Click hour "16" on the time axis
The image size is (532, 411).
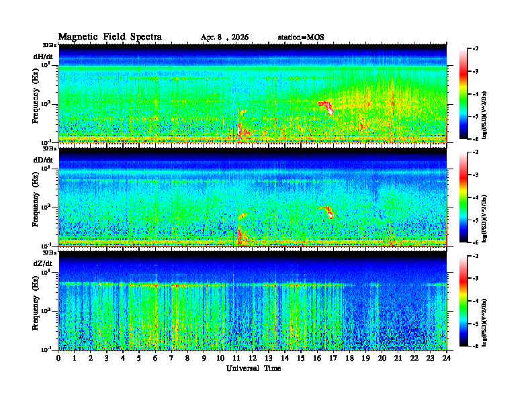coord(317,359)
